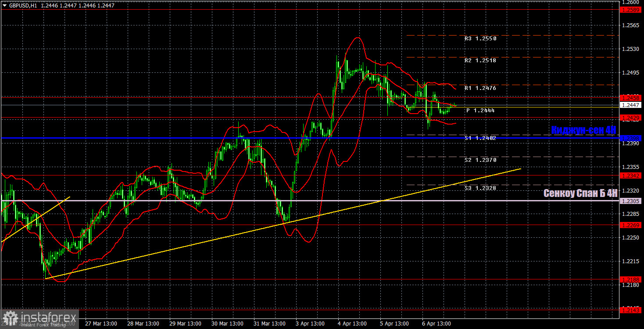This screenshot has width=644, height=329.
Task: Select the short yellow trendline near 27 Mar
Action: coord(35,219)
